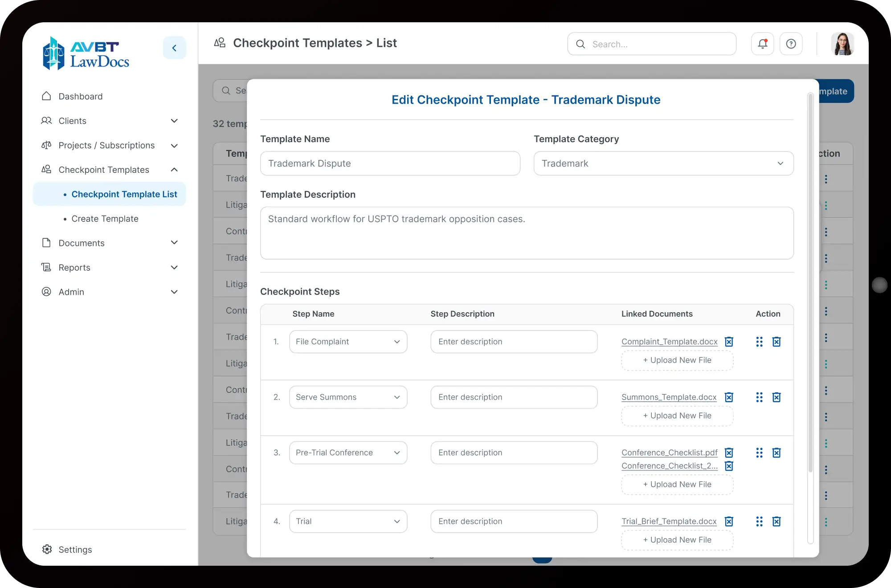Remove Complaint_Template.docx linked document
The height and width of the screenshot is (588, 891).
tap(729, 342)
